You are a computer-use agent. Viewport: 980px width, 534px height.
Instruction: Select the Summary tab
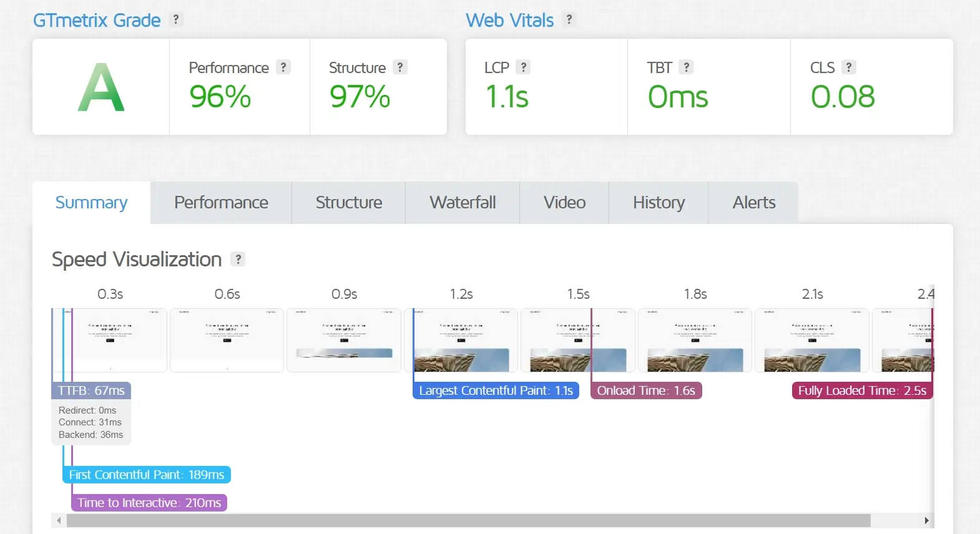pos(91,203)
